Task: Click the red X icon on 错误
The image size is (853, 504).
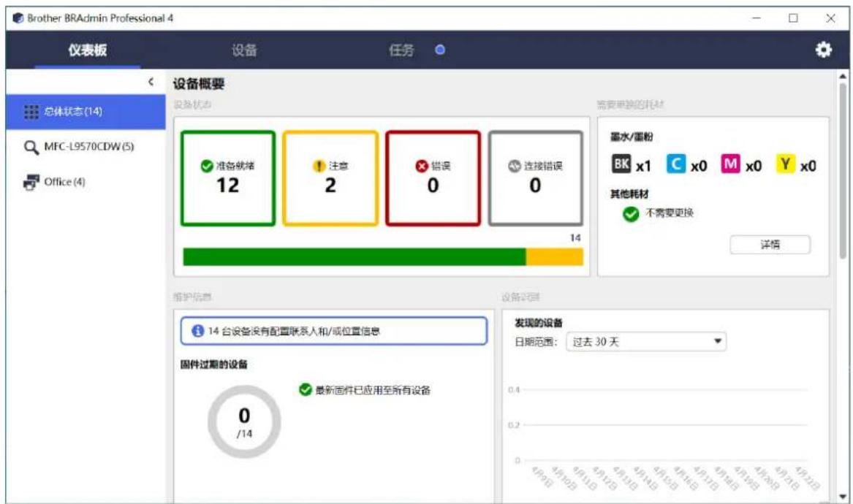Action: (x=422, y=166)
